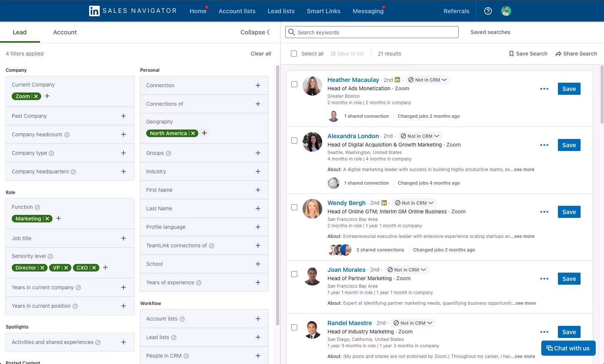This screenshot has height=364, width=604.
Task: Remove the Zoom current company filter
Action: [36, 96]
